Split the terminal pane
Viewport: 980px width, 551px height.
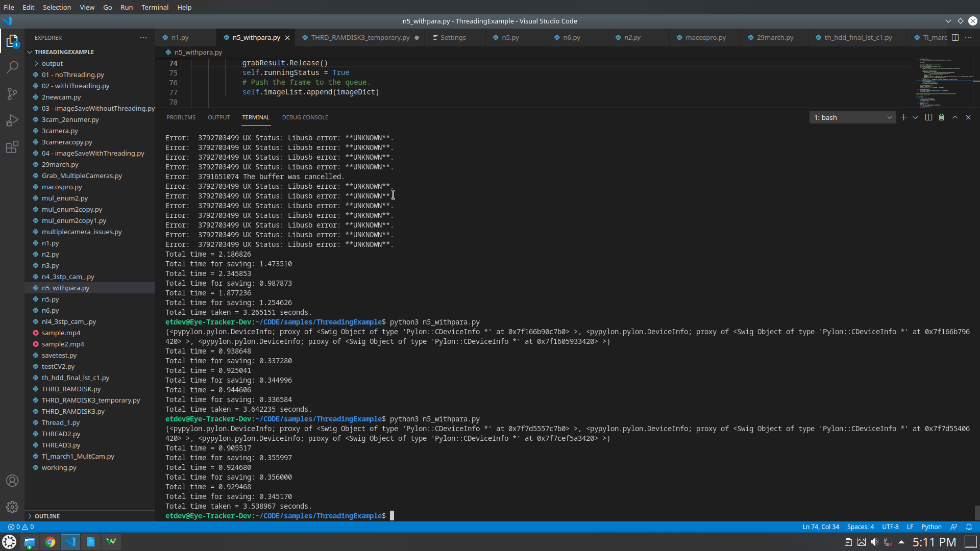(928, 117)
